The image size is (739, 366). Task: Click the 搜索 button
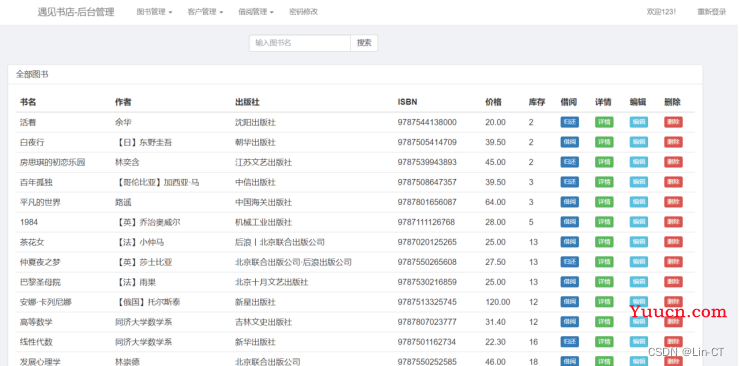[364, 43]
